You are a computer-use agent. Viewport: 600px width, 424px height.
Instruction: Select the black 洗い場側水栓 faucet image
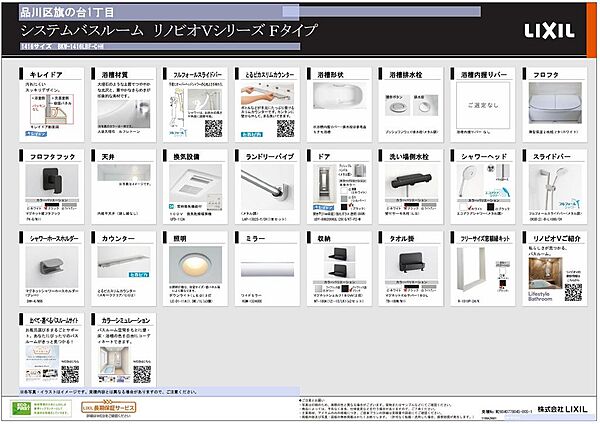[x=411, y=181]
